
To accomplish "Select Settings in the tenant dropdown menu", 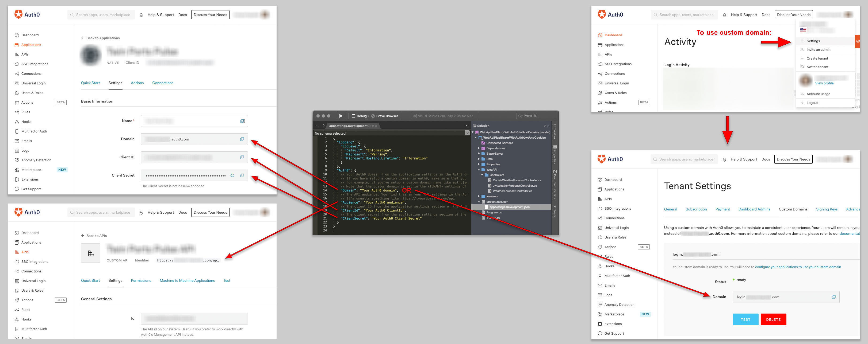I will [813, 41].
